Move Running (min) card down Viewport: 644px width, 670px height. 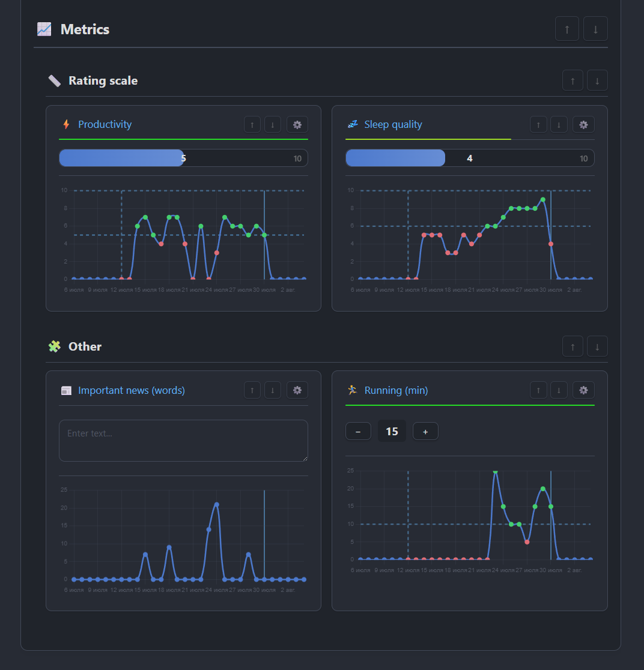559,390
